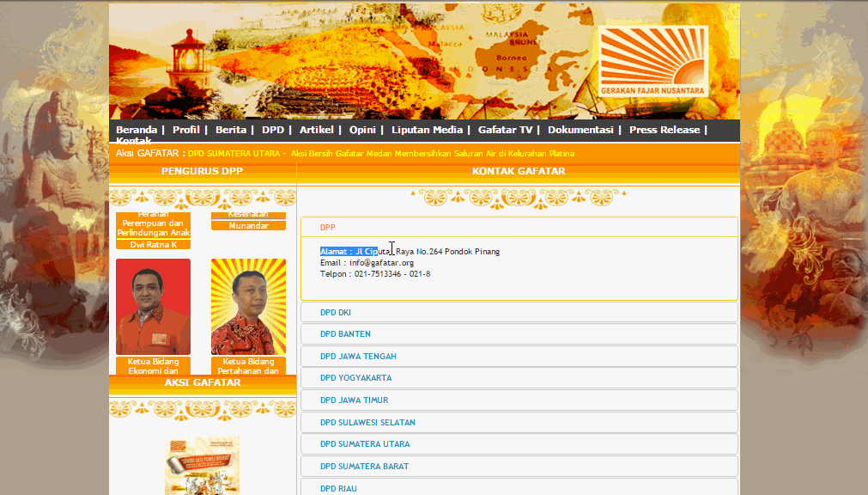The image size is (868, 495).
Task: Click the Dwi Ratna K name label
Action: (x=154, y=244)
